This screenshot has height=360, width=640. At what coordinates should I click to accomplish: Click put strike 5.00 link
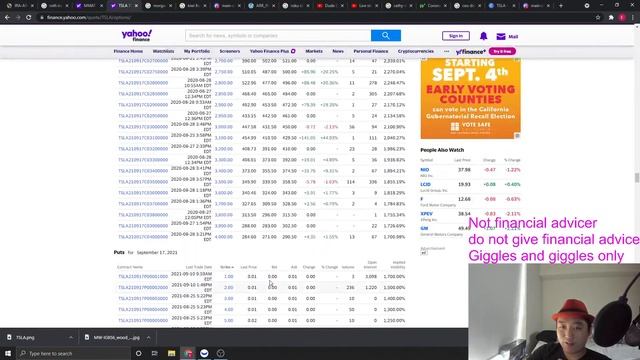(229, 320)
